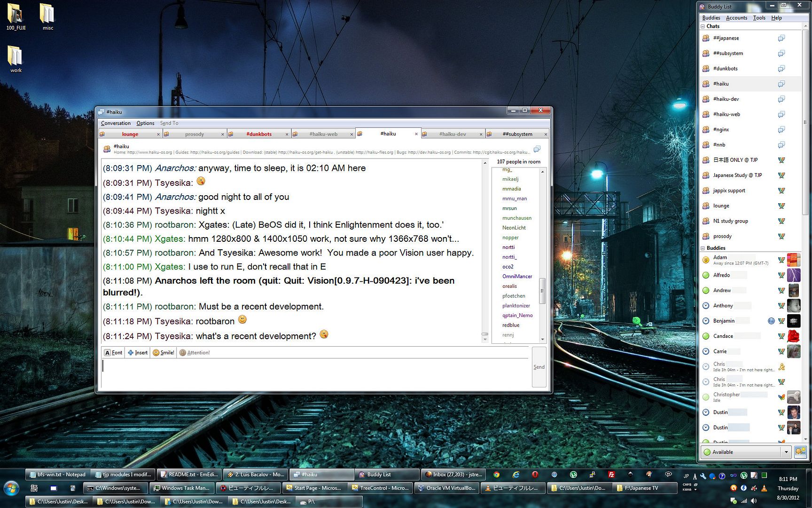Image resolution: width=812 pixels, height=508 pixels.
Task: Send an Attention! buzz
Action: tap(195, 353)
